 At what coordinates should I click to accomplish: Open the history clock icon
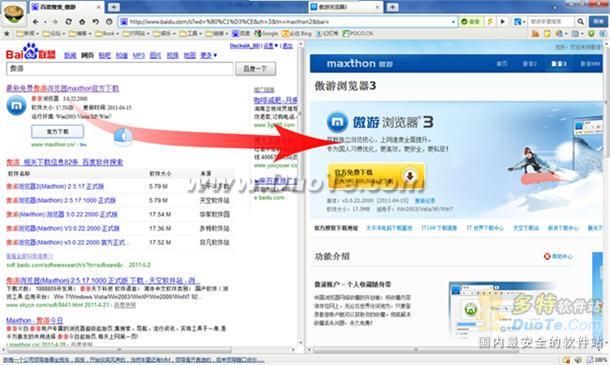[109, 22]
